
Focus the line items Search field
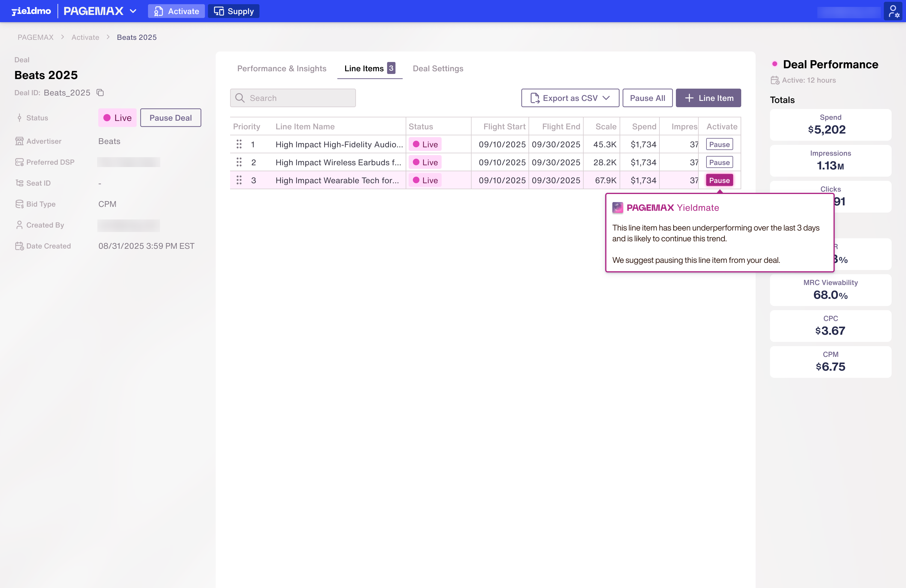click(x=293, y=98)
